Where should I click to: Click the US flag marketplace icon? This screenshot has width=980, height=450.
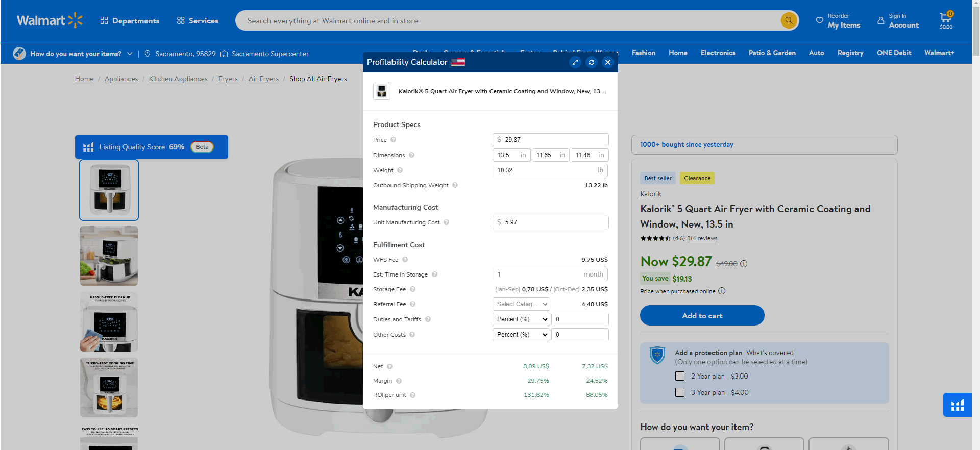pyautogui.click(x=458, y=62)
